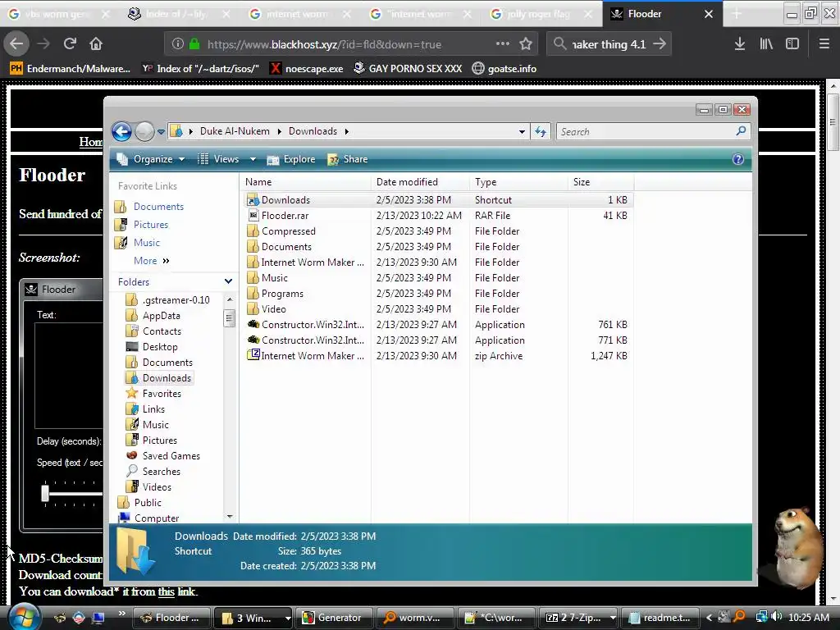Click the Duke Al-Nukem breadcrumb
The image size is (840, 630).
(235, 131)
